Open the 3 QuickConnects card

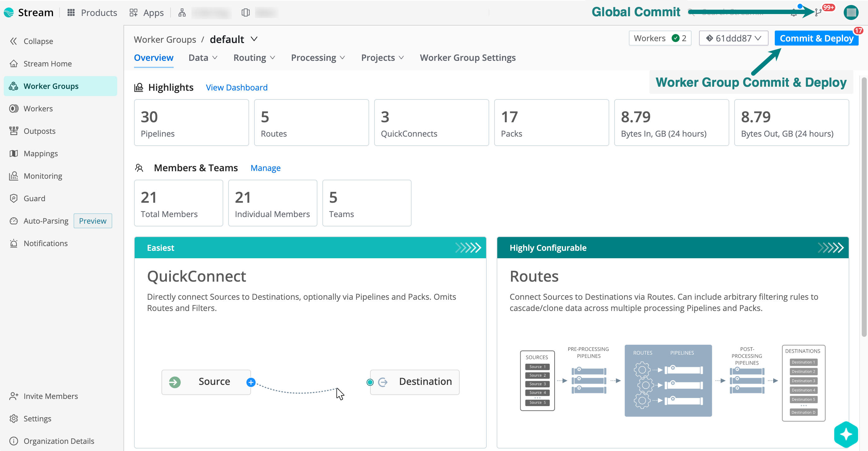pos(431,122)
